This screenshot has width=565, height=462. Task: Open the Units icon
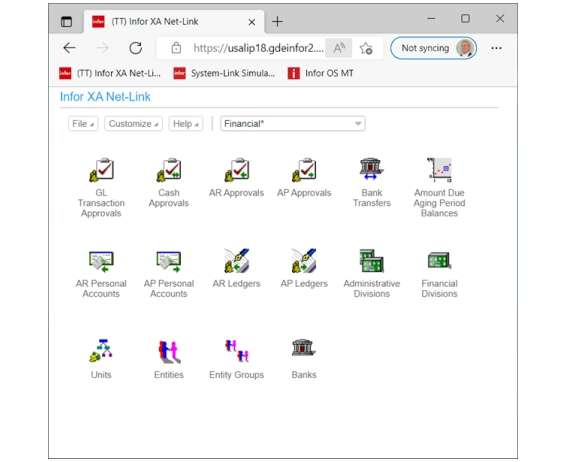(101, 351)
